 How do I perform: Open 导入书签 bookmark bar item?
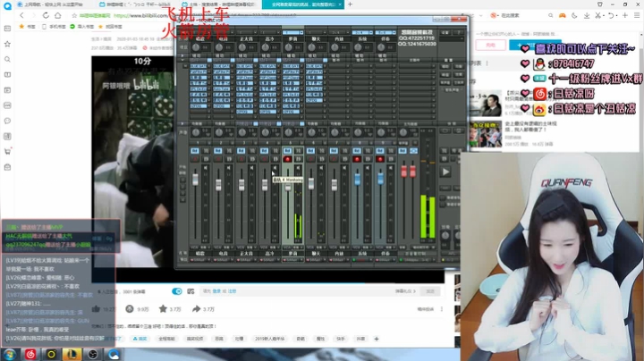(81, 27)
